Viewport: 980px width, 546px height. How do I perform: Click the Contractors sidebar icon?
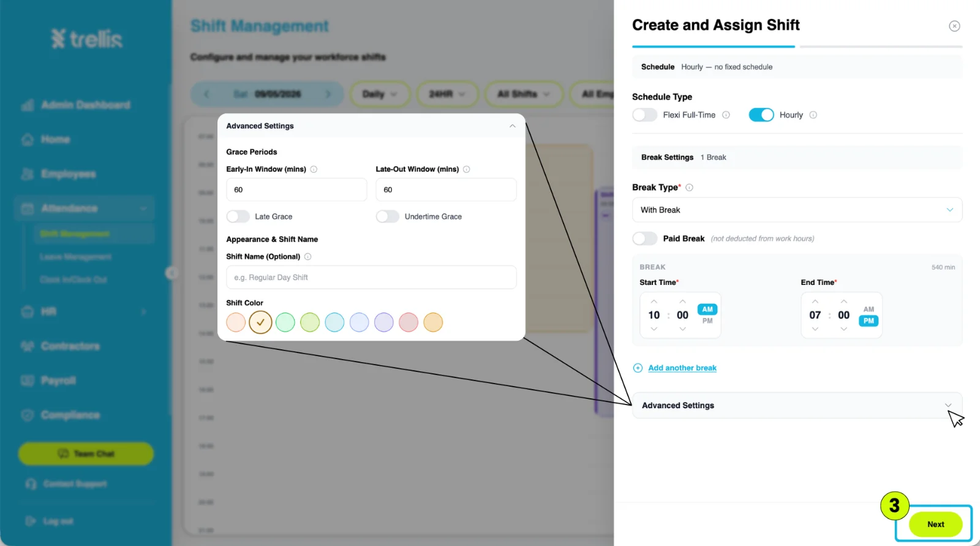pyautogui.click(x=28, y=346)
